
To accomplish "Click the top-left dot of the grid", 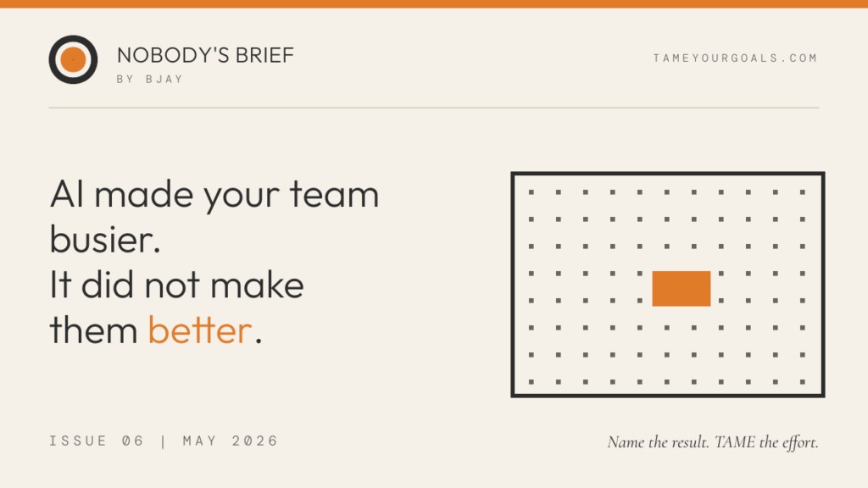I will [531, 192].
